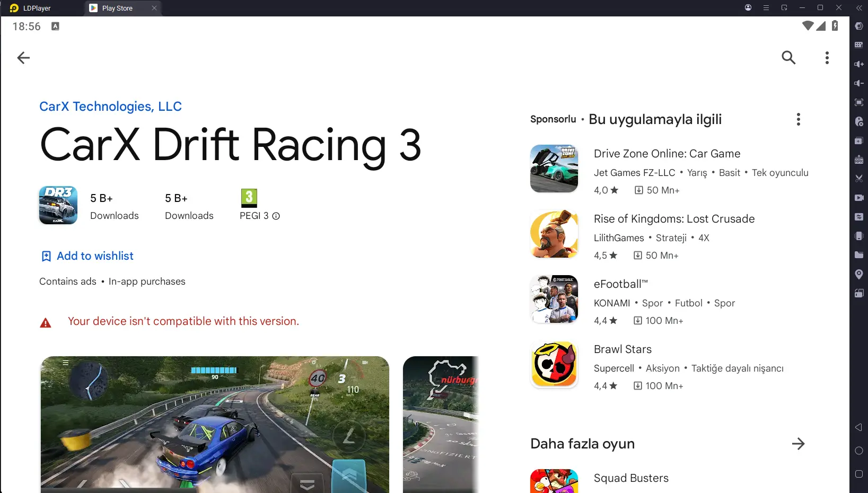Click the Brawl Stars app icon
868x493 pixels.
point(554,364)
